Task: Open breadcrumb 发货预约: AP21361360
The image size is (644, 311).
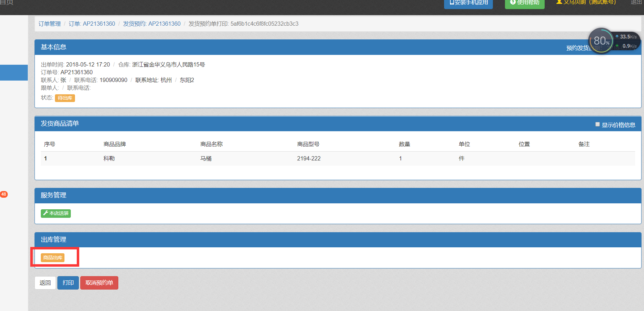Action: (152, 24)
